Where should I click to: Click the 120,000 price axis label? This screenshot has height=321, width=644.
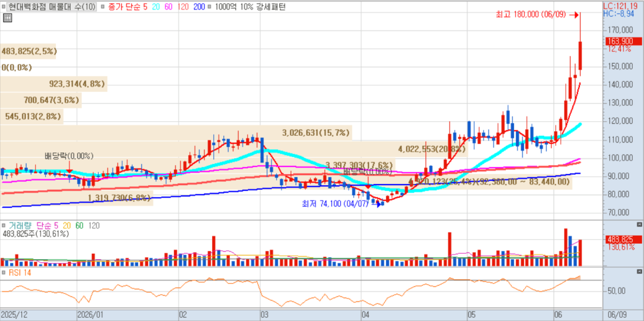click(620, 121)
